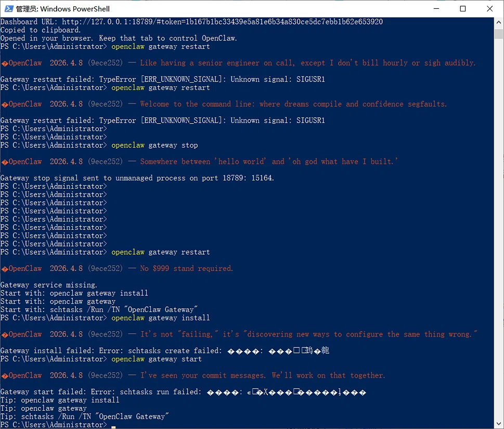504x429 pixels.
Task: Click 'Welcome to the command line' tagline
Action: click(x=293, y=104)
